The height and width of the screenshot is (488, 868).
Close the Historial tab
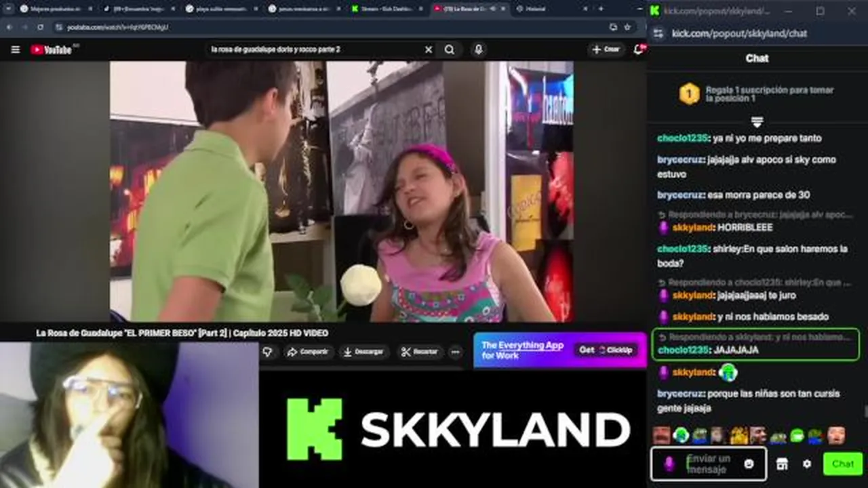click(585, 9)
